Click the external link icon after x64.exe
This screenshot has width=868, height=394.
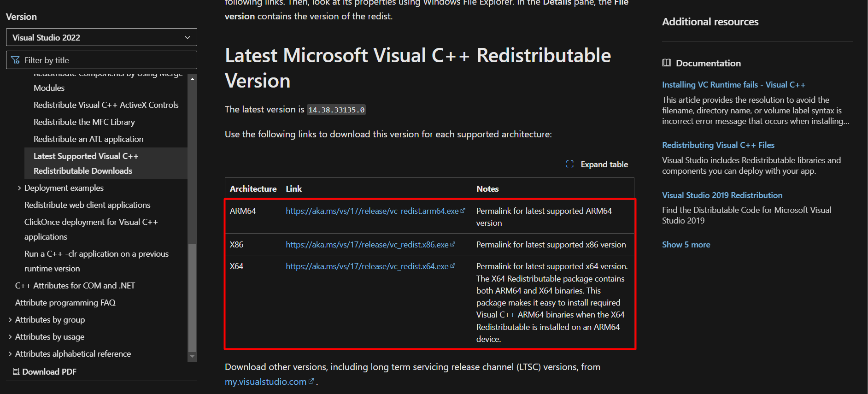point(452,266)
